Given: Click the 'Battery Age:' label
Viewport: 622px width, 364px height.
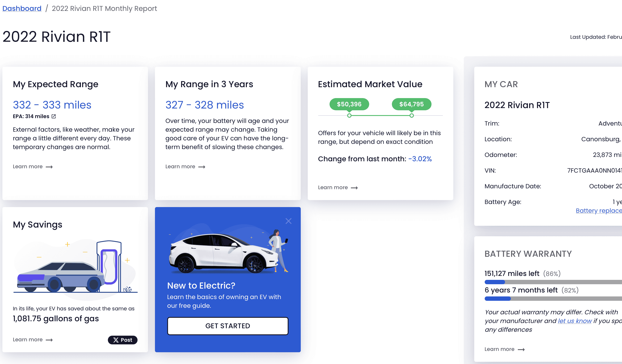Looking at the screenshot, I should (503, 202).
